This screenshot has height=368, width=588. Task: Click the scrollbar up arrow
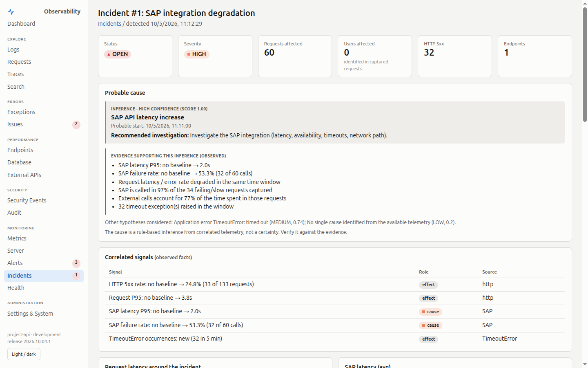[585, 3]
